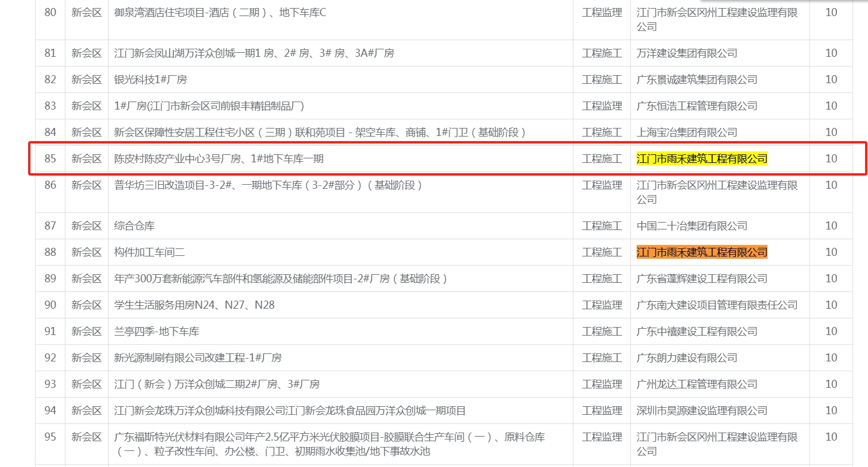Screen dimensions: 868x467
Task: Click 工程监理 in row 90
Action: click(602, 305)
